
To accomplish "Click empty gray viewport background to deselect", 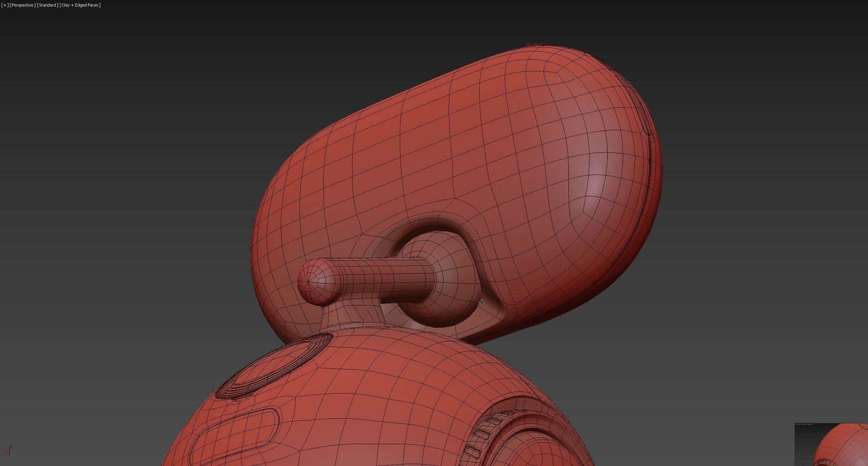I will pyautogui.click(x=115, y=192).
